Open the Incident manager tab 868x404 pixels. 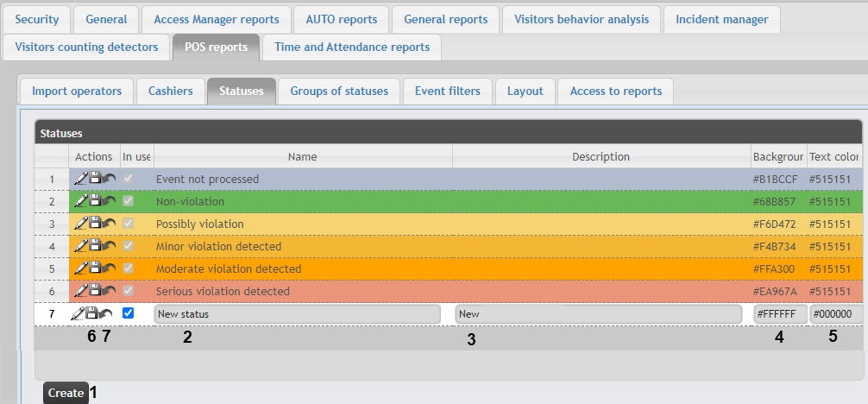click(721, 19)
